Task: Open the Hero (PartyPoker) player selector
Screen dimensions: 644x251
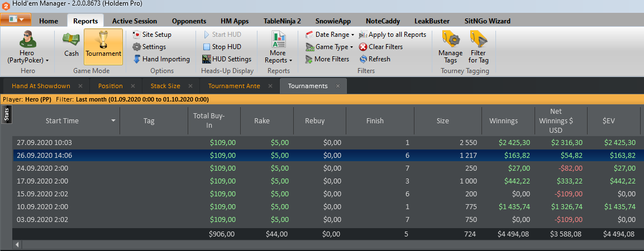Action: click(x=28, y=46)
